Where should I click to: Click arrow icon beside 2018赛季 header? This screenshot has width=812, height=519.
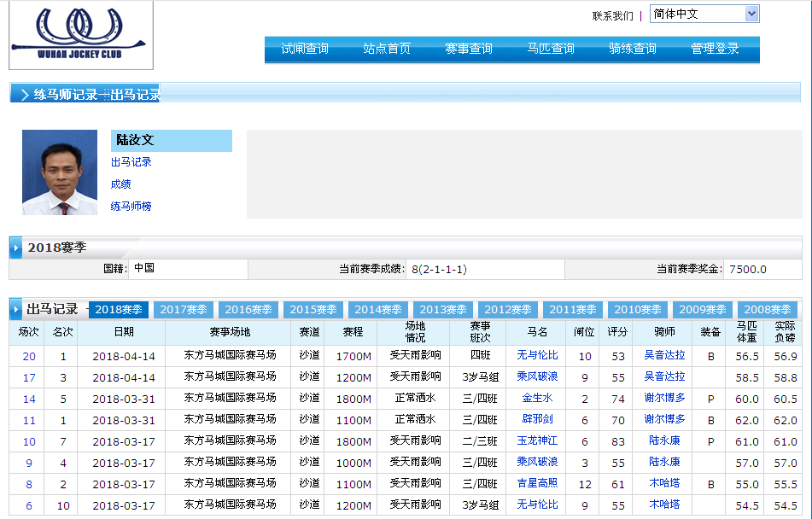[x=16, y=248]
